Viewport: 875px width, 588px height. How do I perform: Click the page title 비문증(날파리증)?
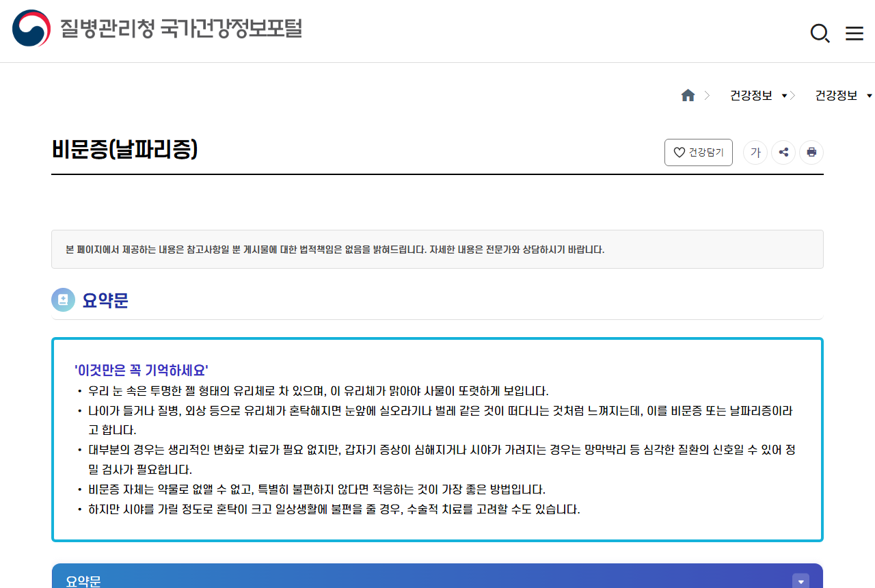[124, 149]
